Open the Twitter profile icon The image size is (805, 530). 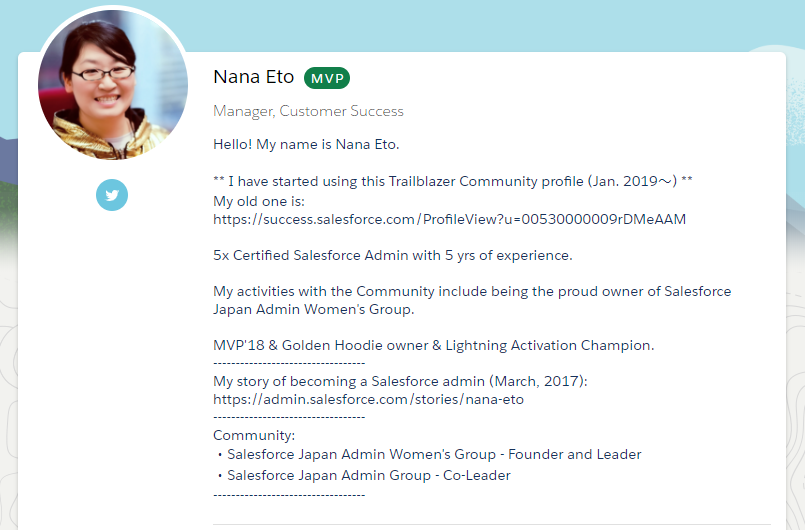(x=112, y=195)
